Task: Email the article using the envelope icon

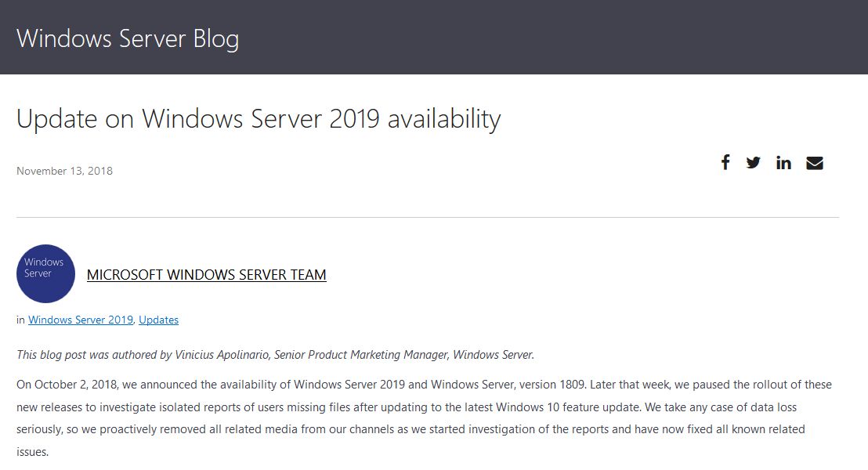Action: pyautogui.click(x=815, y=162)
